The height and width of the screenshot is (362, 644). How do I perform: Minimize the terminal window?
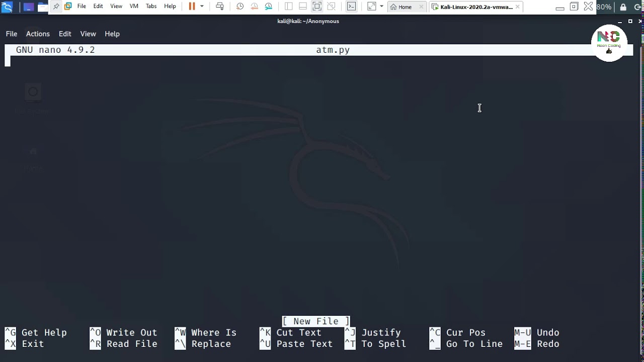(620, 21)
